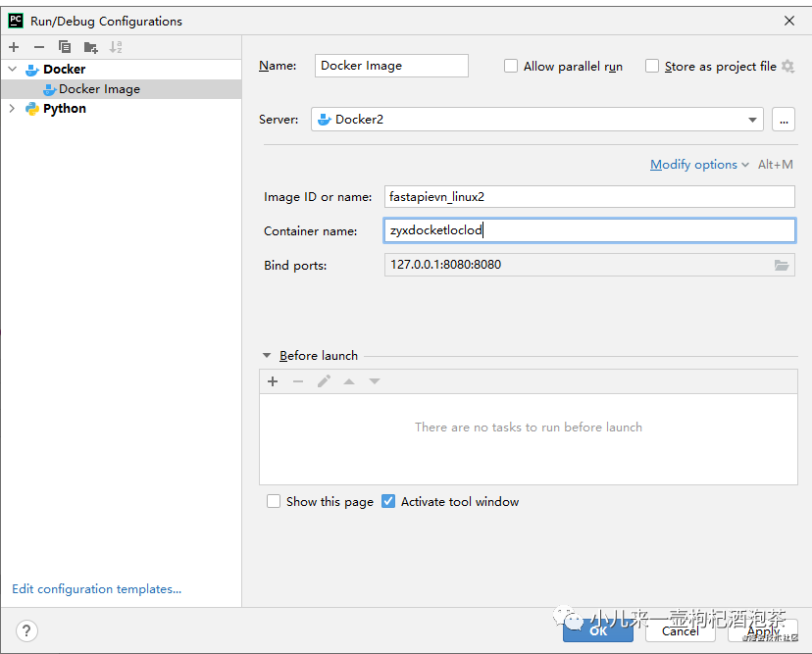Add a new configuration with the plus icon
812x654 pixels.
[14, 47]
